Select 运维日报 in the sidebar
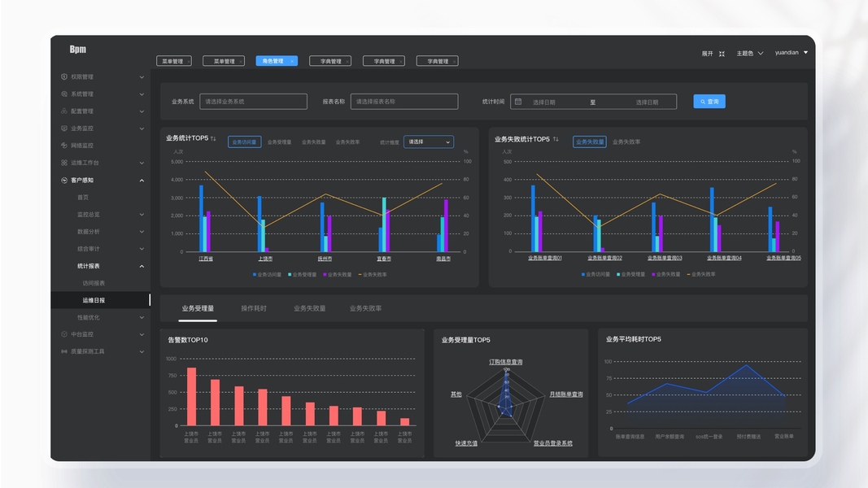This screenshot has height=488, width=868. (x=100, y=300)
